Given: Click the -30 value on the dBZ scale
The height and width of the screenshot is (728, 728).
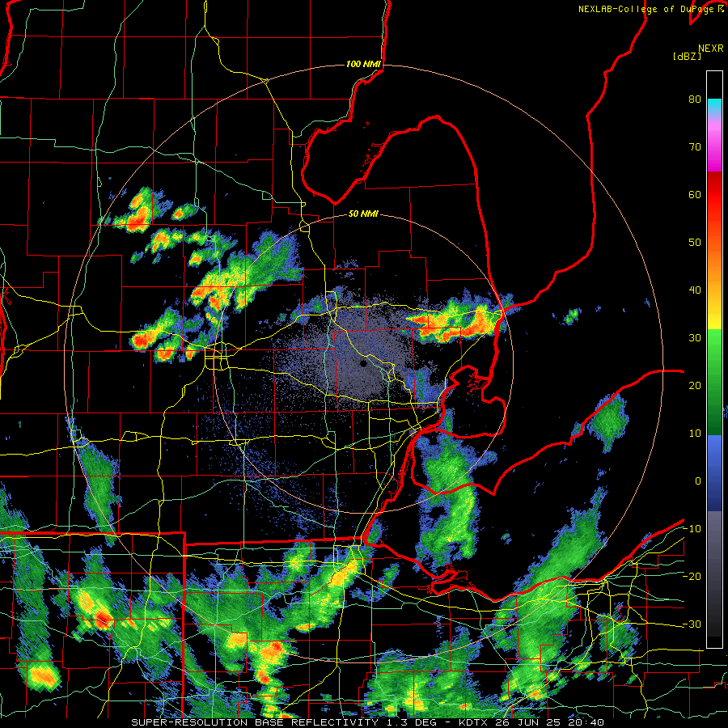Looking at the screenshot, I should click(x=692, y=624).
